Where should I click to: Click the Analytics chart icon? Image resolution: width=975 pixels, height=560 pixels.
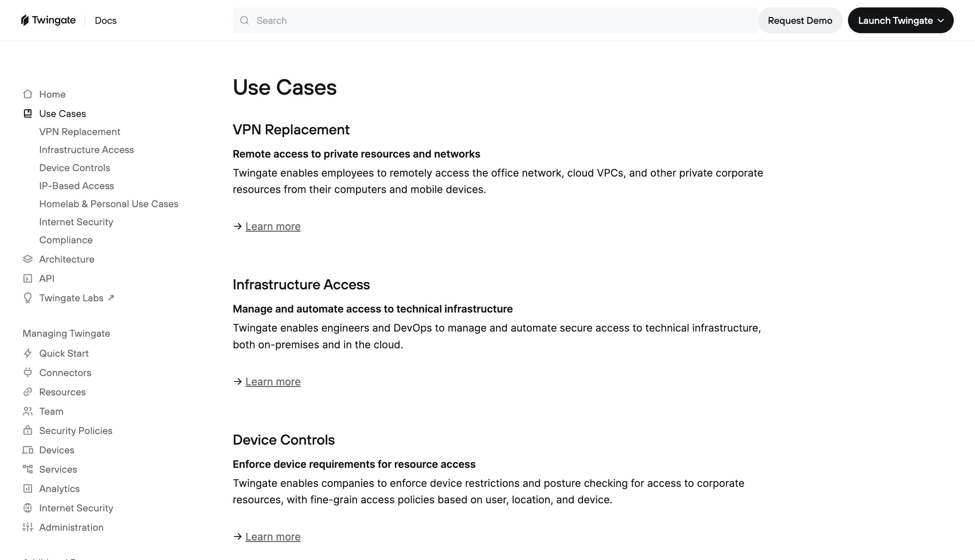coord(28,489)
